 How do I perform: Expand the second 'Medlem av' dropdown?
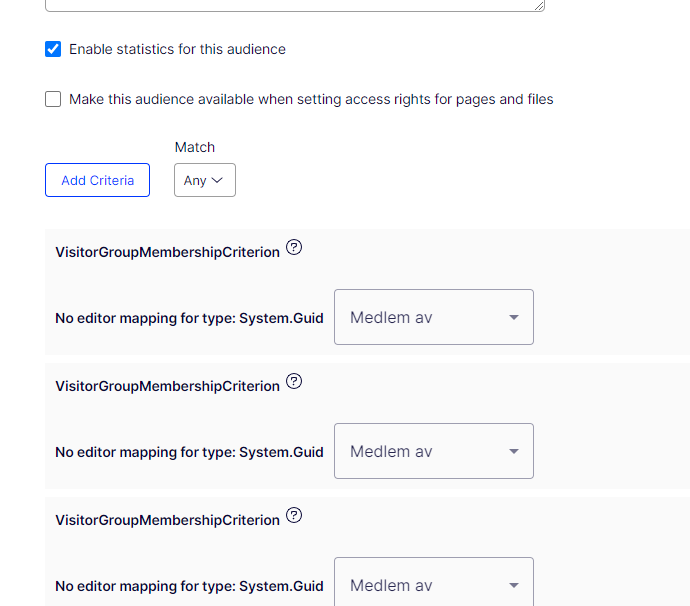[x=433, y=451]
